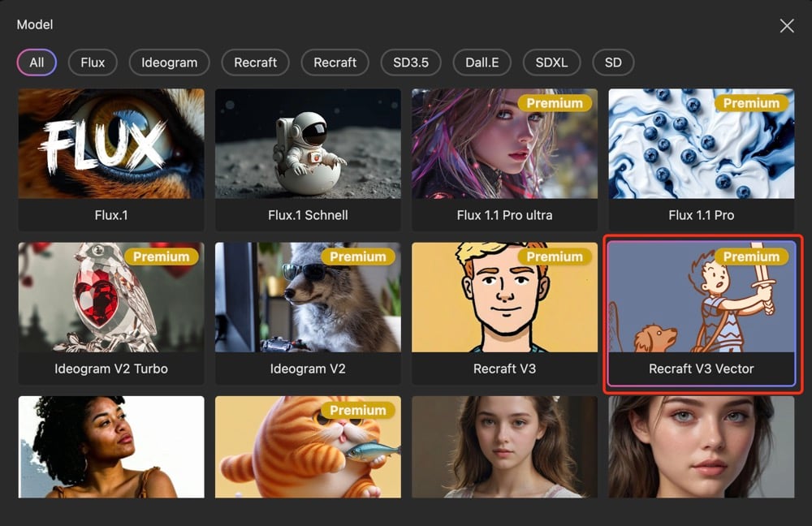Click the 'Flux 1.1 Pro' label
This screenshot has height=526, width=812.
pos(702,215)
